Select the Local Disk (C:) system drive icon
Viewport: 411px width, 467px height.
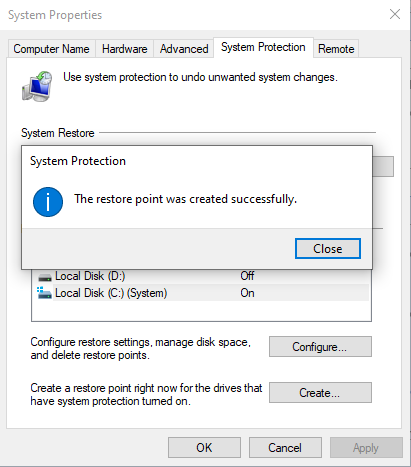point(44,293)
